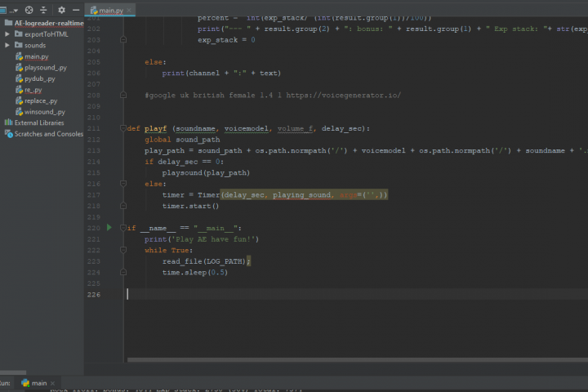
Task: Collapse the def playf fold marker at line 211
Action: point(123,128)
